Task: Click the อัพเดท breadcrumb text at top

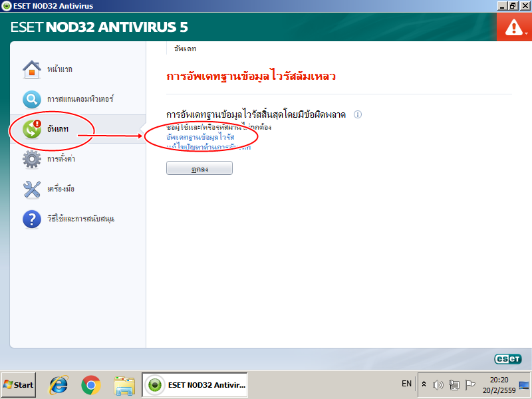Action: coord(186,49)
